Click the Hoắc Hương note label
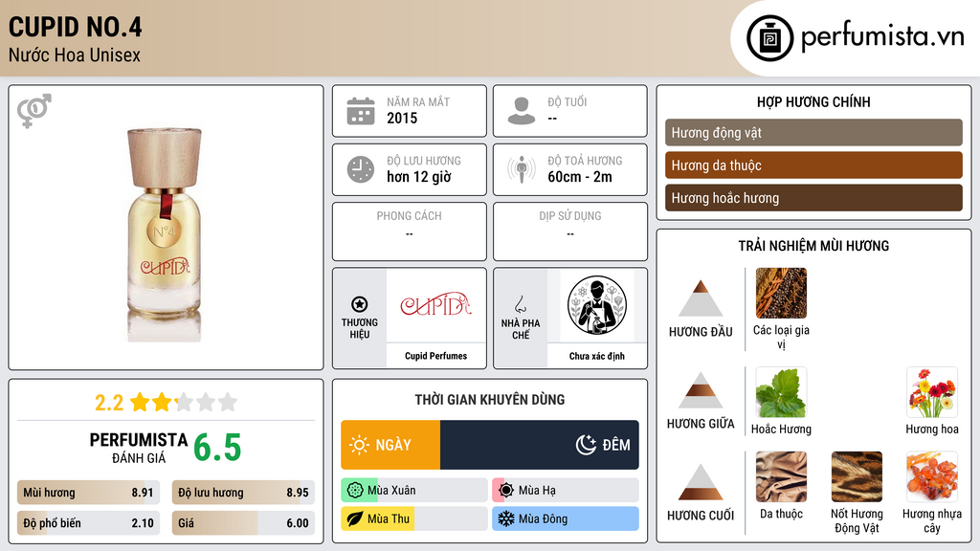Viewport: 980px width, 551px height. click(781, 430)
